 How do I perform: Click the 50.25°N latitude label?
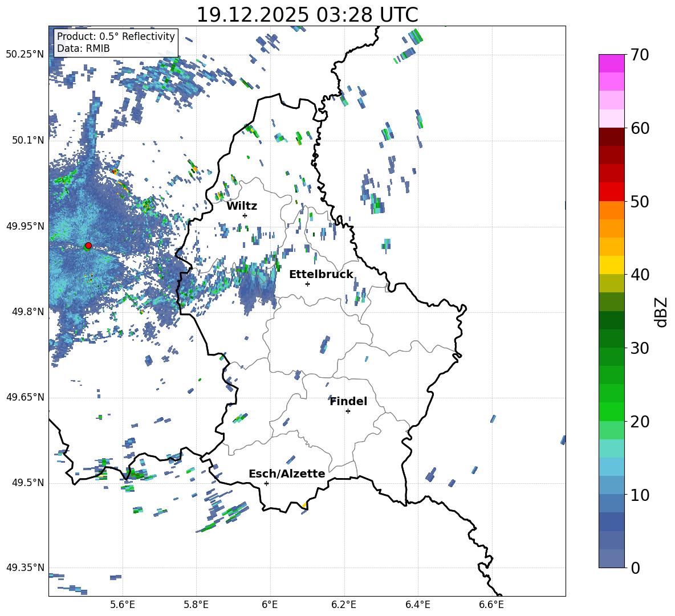pyautogui.click(x=25, y=54)
